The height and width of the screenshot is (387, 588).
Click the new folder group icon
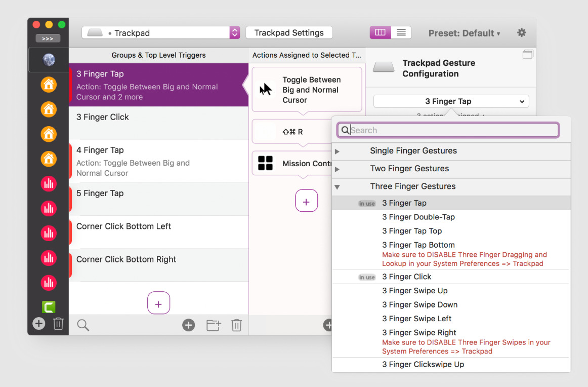[x=214, y=325]
